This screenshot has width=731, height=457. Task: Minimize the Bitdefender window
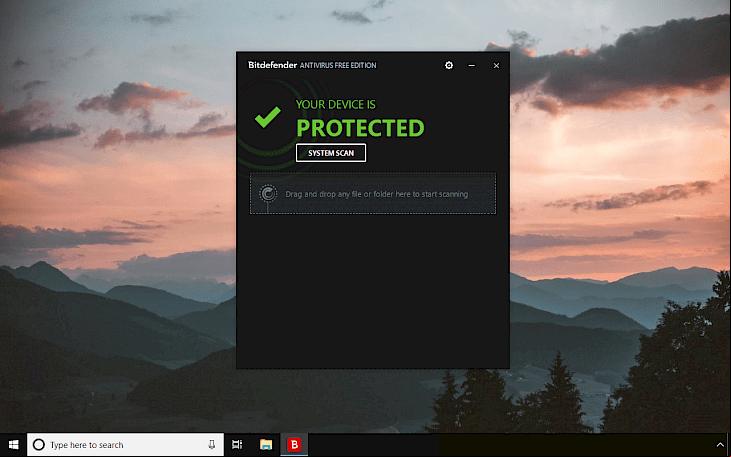(472, 66)
